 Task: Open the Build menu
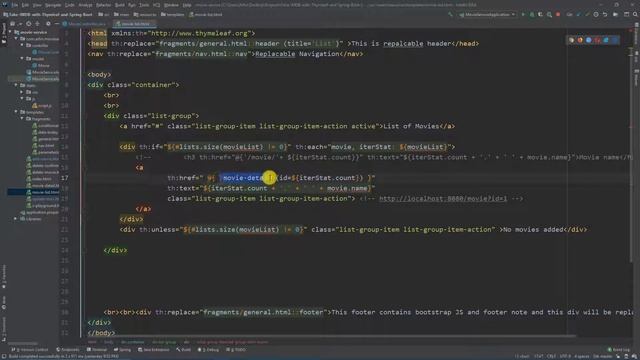120,5
